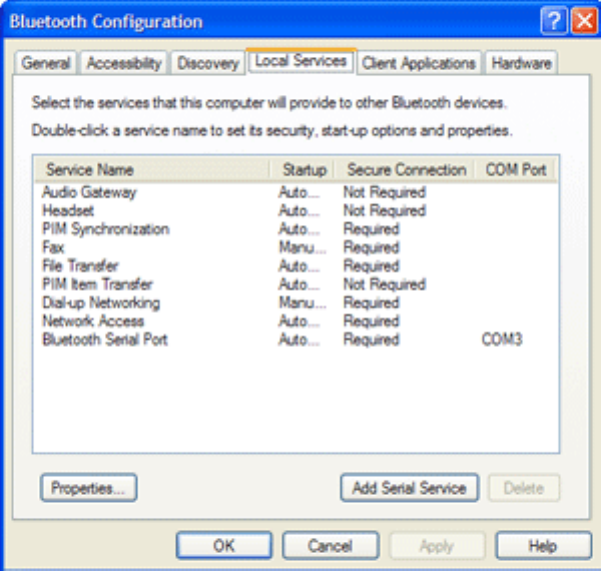Select the File Transfer service
Screen dimensions: 601x571
80,266
